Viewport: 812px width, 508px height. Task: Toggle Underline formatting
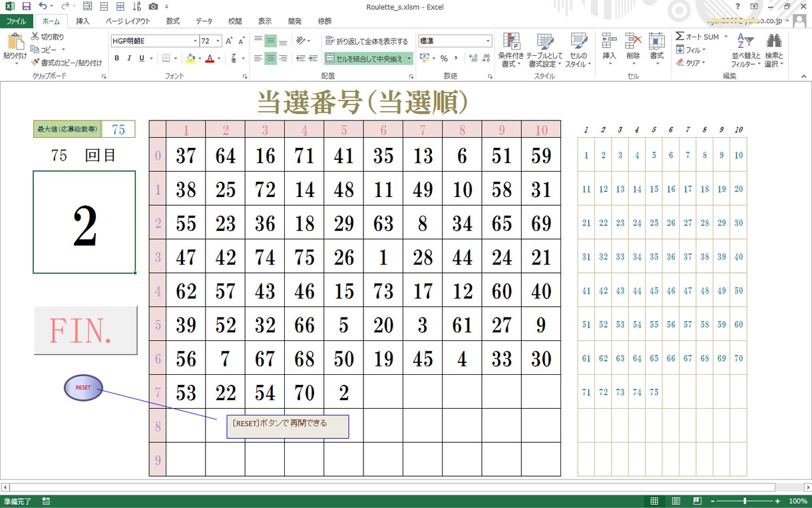tap(142, 59)
